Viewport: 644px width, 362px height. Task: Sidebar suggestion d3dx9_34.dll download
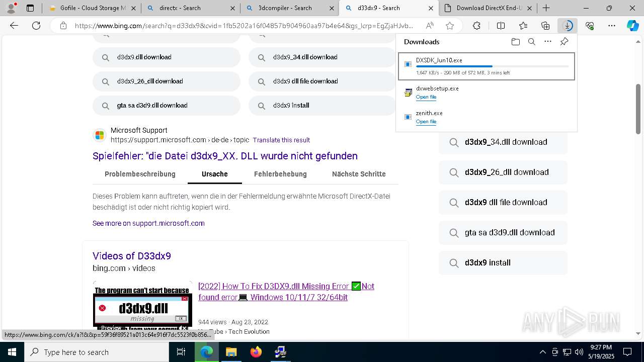(x=503, y=142)
